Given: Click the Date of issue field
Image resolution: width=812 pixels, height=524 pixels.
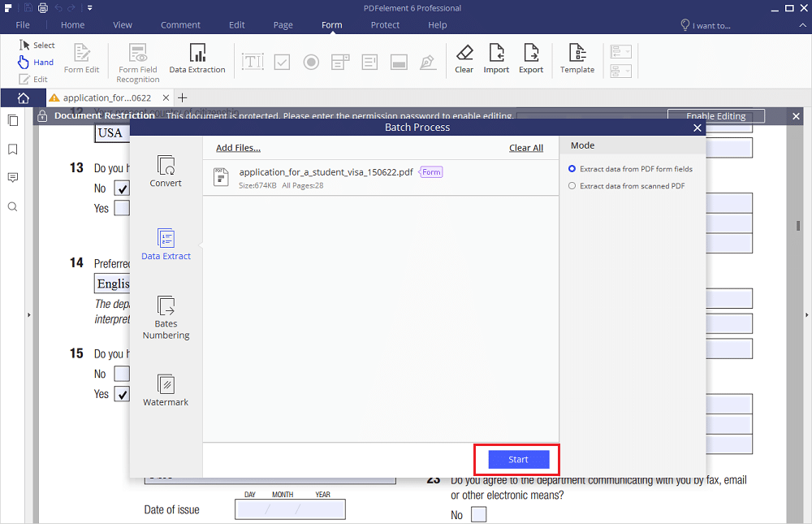Looking at the screenshot, I should 290,509.
